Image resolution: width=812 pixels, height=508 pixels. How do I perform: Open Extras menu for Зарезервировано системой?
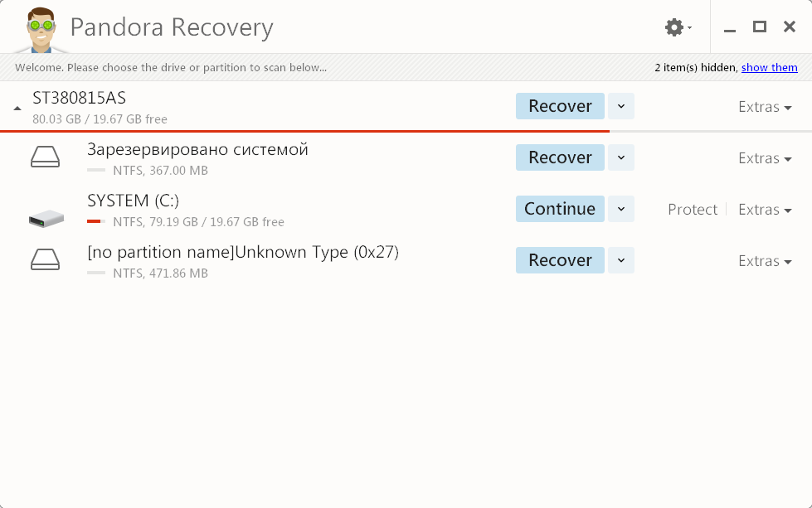pos(765,157)
